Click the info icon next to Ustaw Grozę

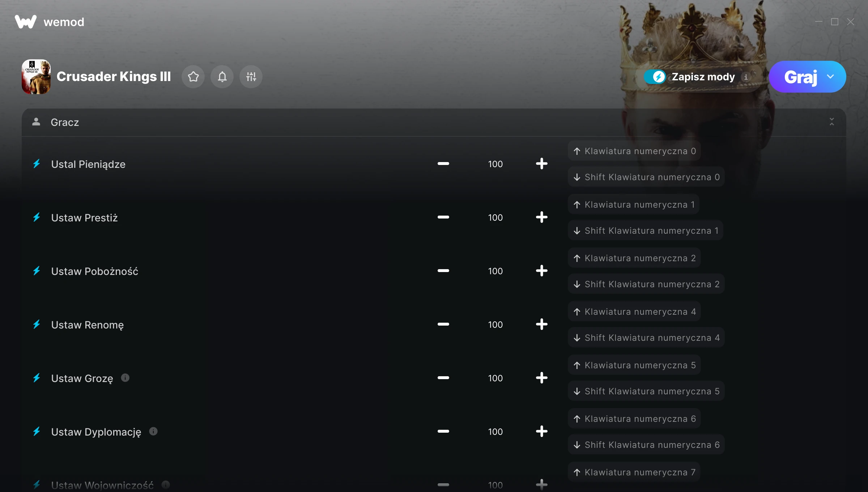pos(125,378)
